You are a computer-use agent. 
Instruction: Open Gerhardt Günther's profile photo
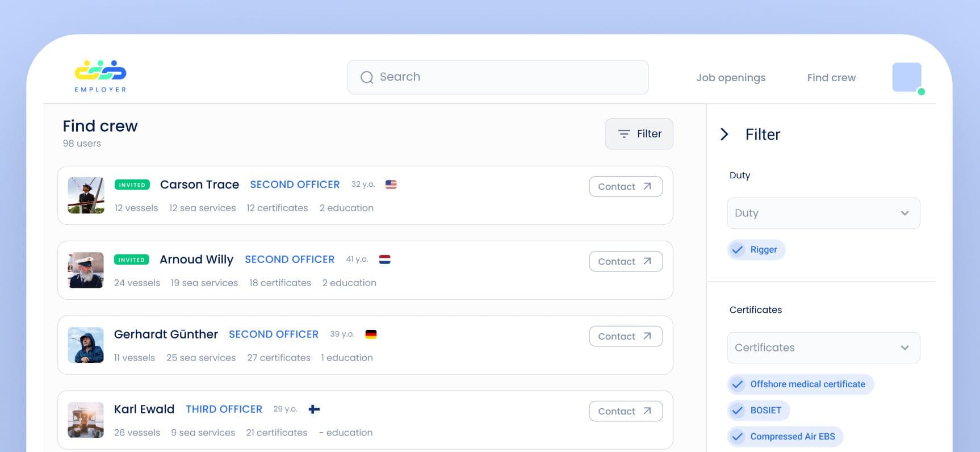click(86, 345)
